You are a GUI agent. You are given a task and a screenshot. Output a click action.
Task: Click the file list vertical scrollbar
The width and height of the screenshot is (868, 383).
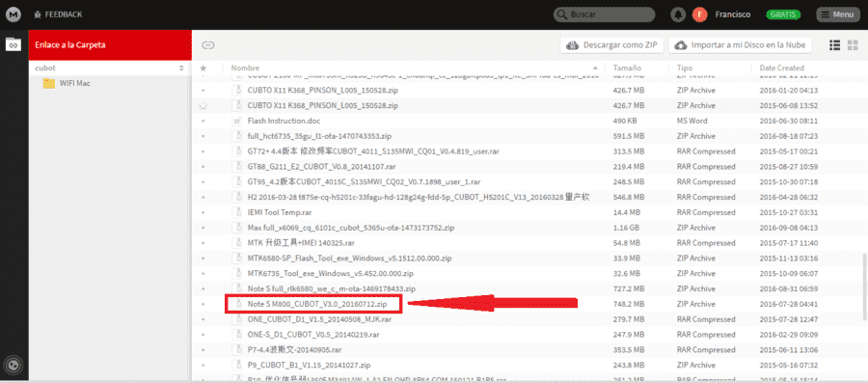click(864, 287)
